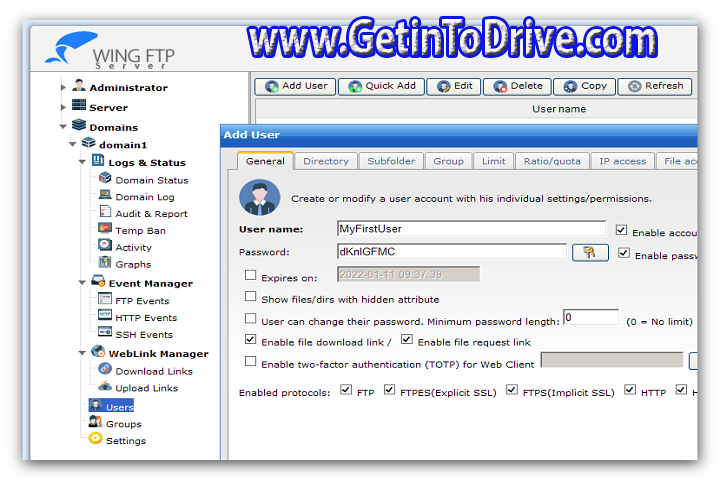Select Users in the domain tree
The width and height of the screenshot is (720, 480).
click(x=111, y=406)
